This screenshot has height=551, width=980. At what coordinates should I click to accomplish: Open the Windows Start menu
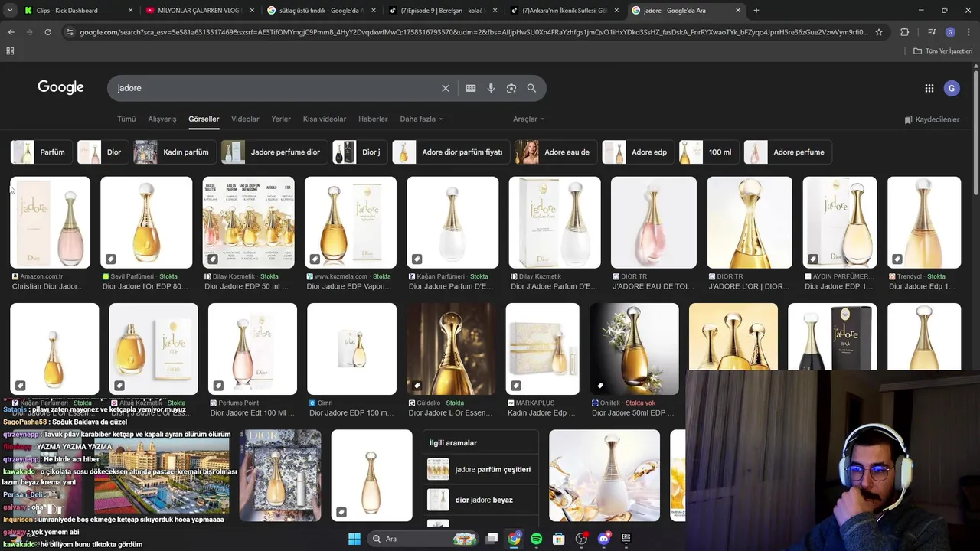tap(354, 539)
